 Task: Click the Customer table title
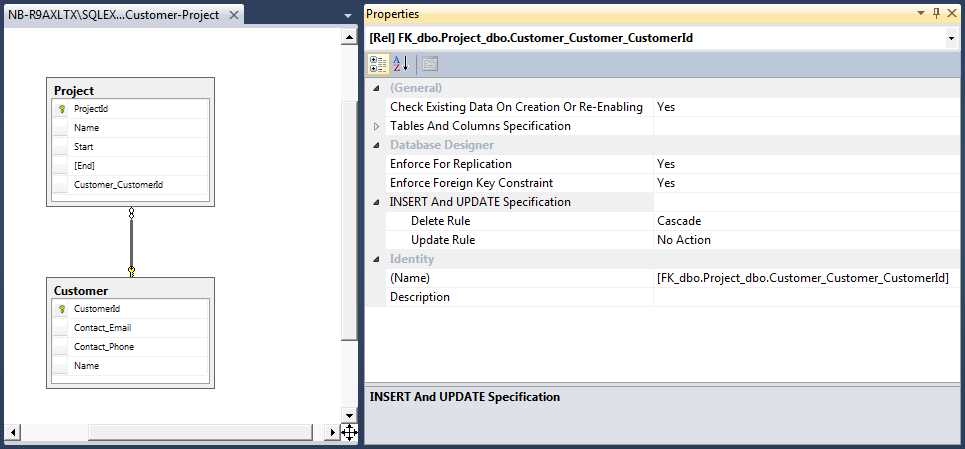click(x=81, y=290)
